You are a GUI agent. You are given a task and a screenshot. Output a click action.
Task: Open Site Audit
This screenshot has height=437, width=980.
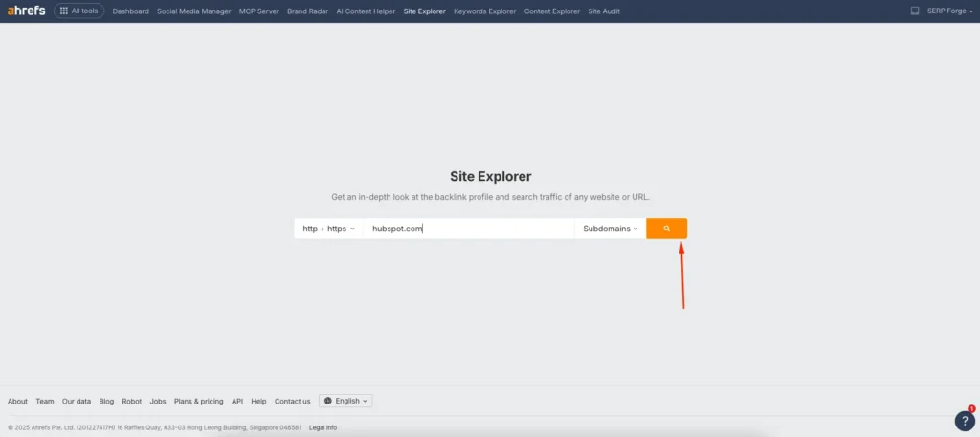(x=604, y=11)
